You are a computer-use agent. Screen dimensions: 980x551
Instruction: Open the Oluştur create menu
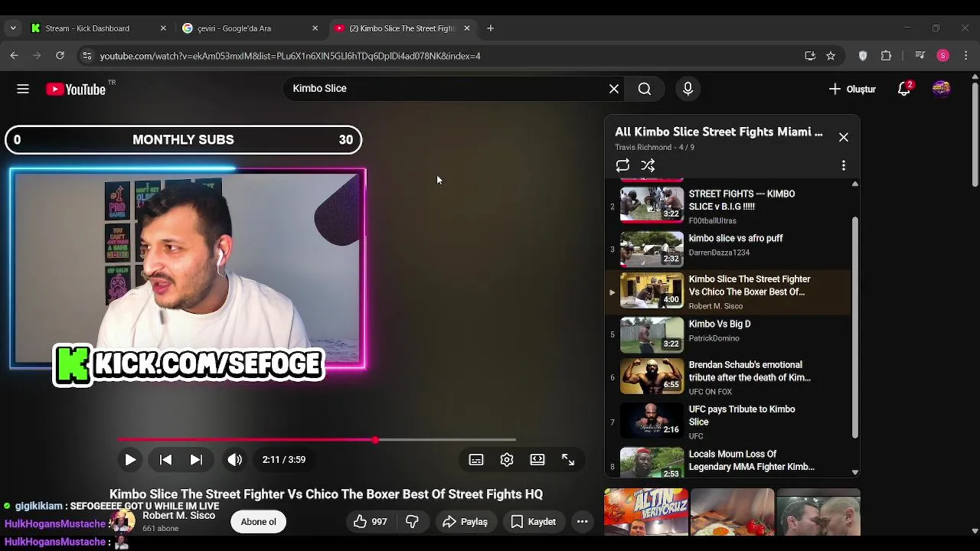point(852,89)
